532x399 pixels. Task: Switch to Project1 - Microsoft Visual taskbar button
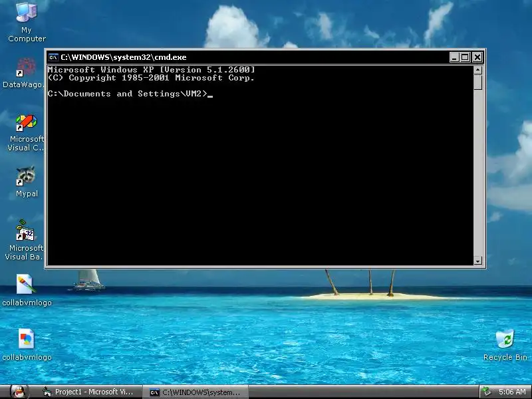pos(88,392)
